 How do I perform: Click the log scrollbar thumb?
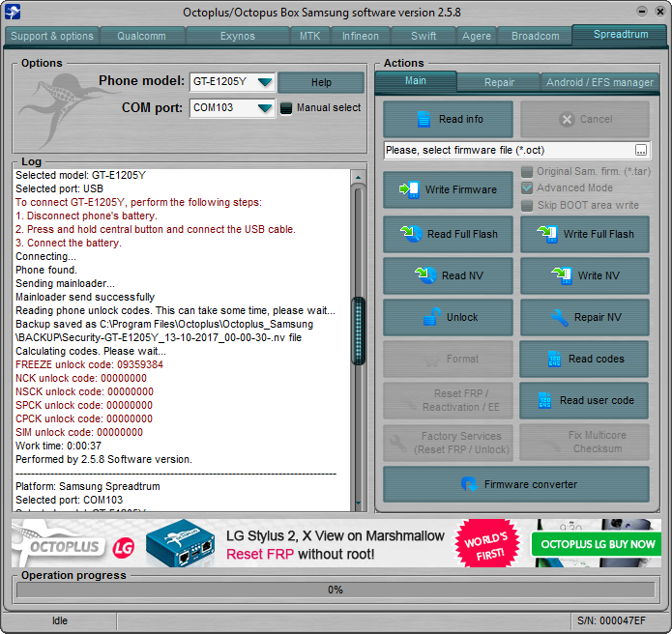[358, 331]
